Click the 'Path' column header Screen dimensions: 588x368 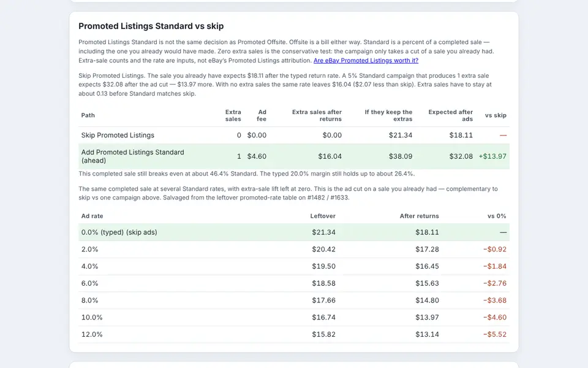[x=88, y=115]
